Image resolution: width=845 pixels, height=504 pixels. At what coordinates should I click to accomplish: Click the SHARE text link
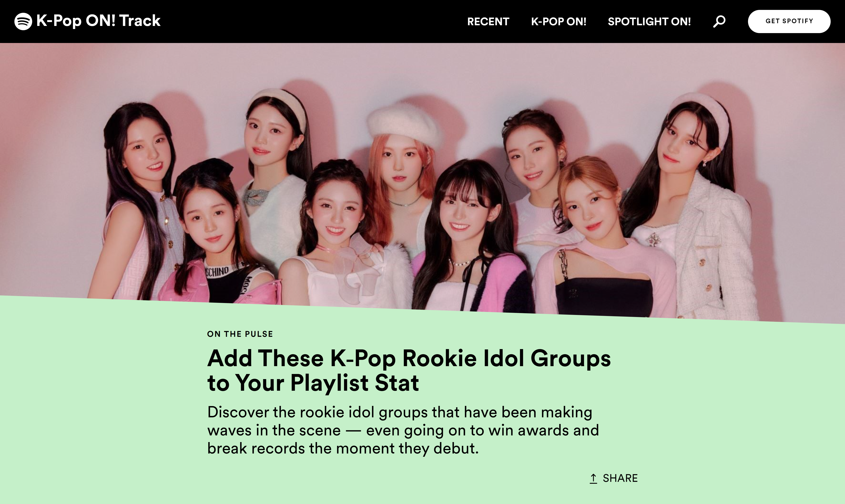[620, 478]
